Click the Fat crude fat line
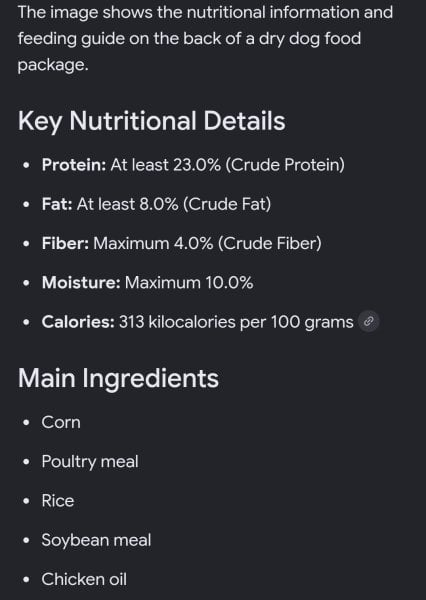The image size is (426, 600). click(x=157, y=204)
